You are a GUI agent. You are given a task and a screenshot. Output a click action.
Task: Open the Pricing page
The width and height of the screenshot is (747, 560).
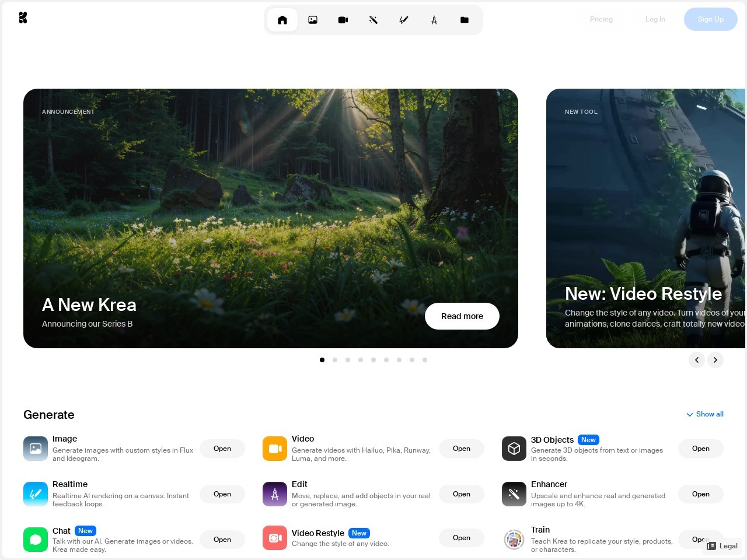601,19
